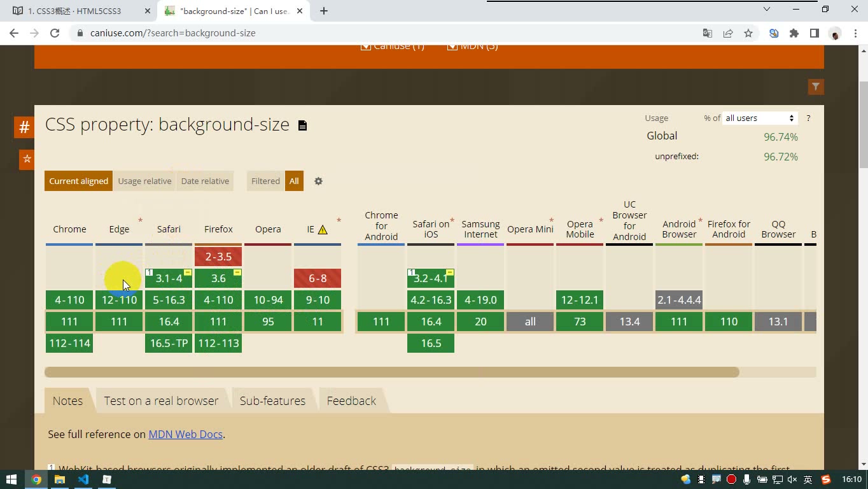Open Chrome extensions puzzle icon

tap(794, 33)
